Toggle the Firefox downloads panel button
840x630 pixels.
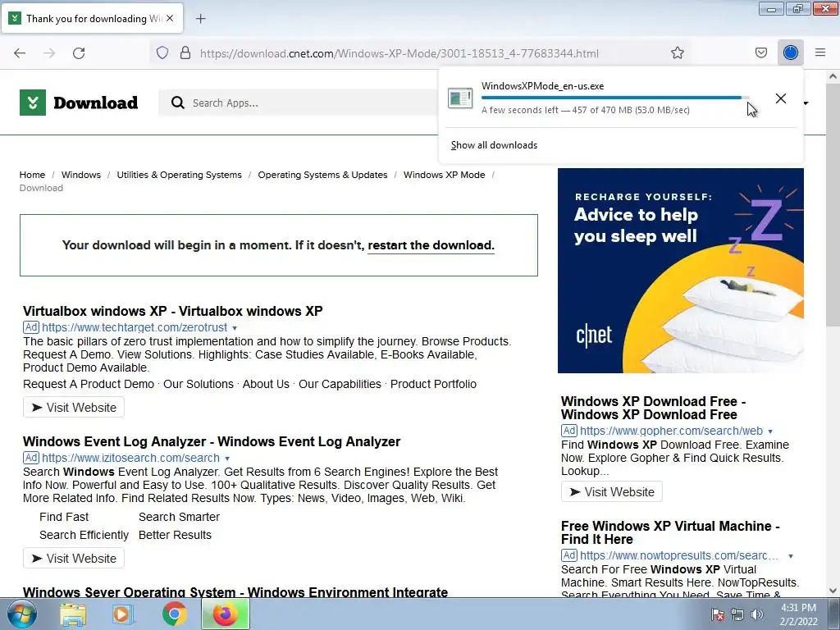coord(790,52)
